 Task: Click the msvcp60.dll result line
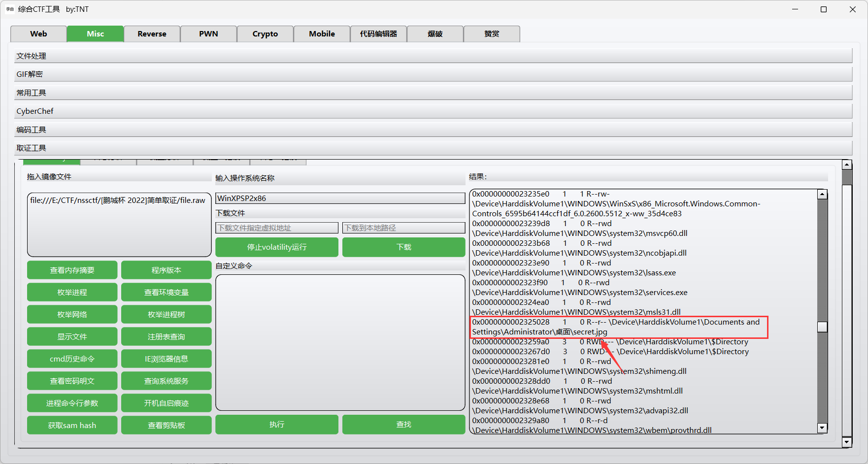580,233
